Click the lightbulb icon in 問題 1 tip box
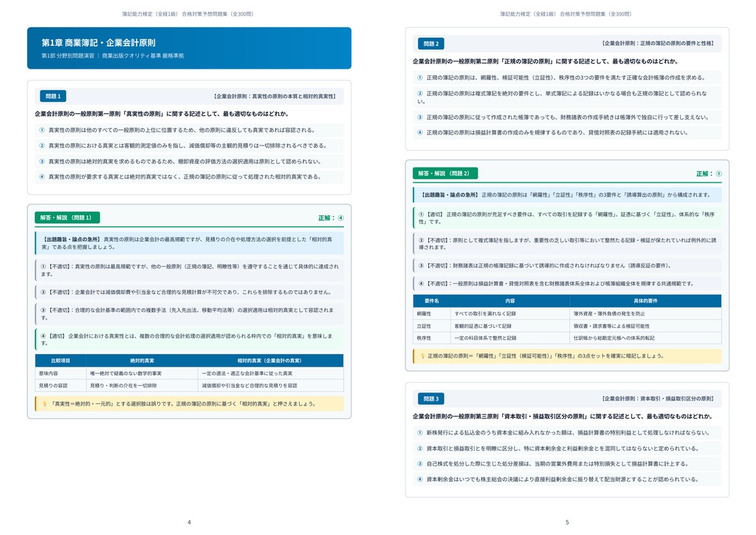 click(x=45, y=403)
